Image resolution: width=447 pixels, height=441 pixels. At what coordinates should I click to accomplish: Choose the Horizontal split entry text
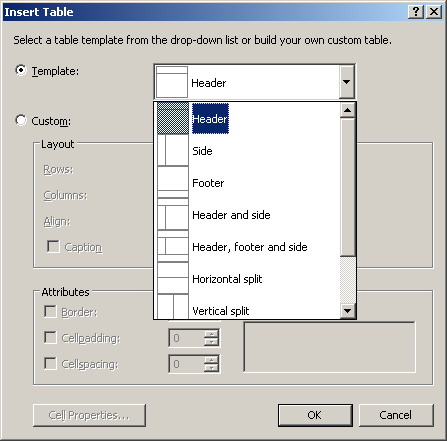point(227,279)
